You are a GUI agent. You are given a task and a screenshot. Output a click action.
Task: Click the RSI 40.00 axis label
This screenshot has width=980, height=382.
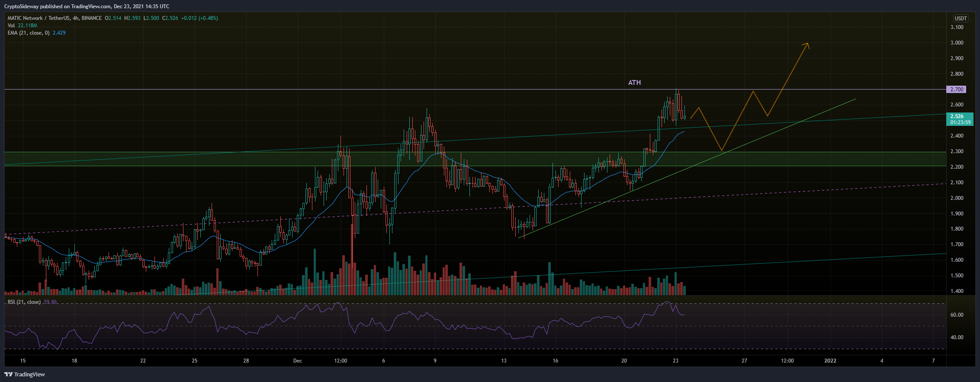click(957, 337)
